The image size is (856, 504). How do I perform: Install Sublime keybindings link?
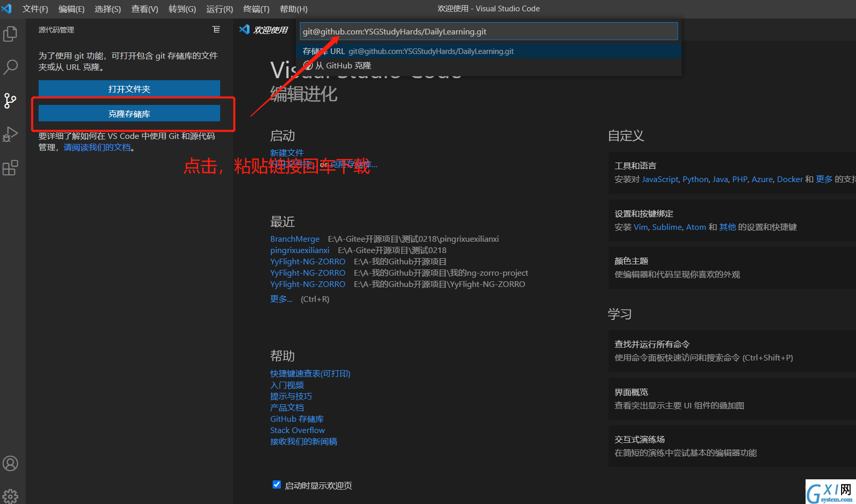tap(667, 227)
